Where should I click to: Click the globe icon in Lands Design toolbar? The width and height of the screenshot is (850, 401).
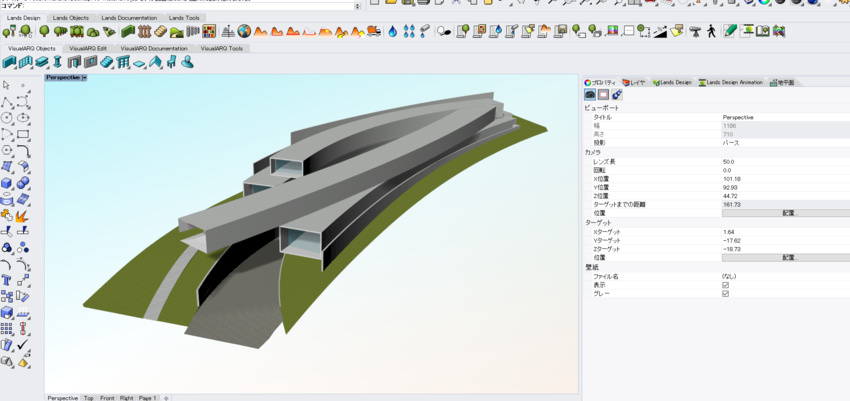tap(244, 32)
